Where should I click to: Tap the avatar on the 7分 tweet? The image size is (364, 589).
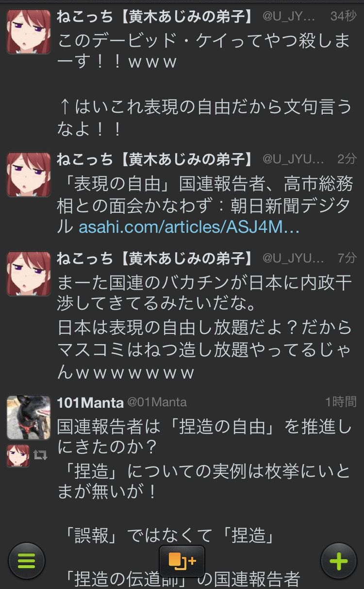pos(29,274)
